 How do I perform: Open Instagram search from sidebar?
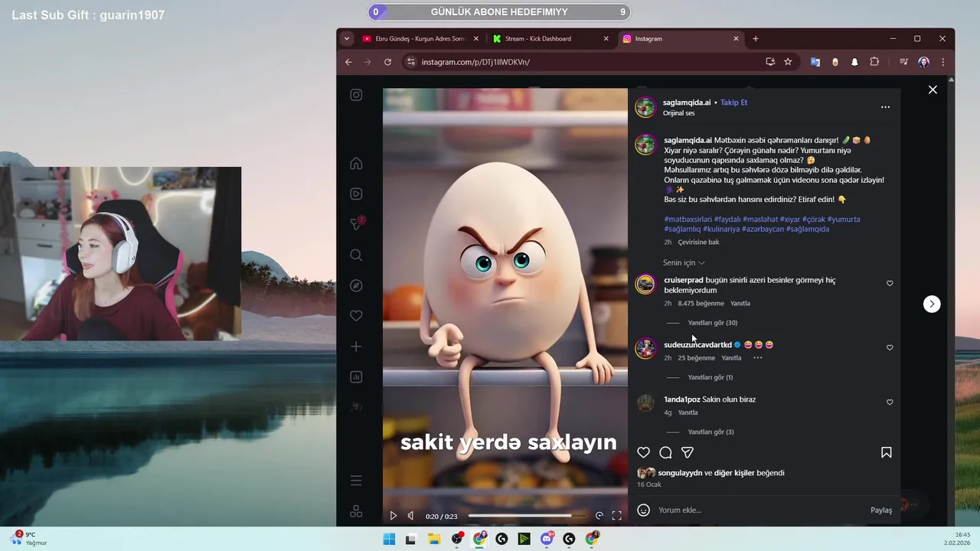pos(356,255)
